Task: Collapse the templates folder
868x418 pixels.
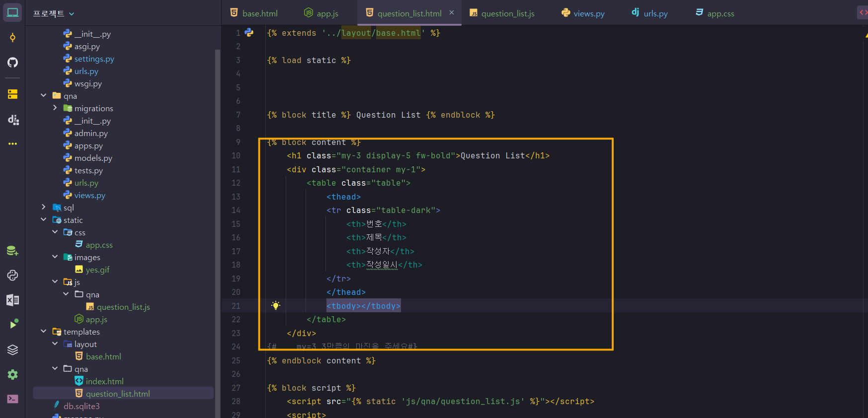Action: 44,331
